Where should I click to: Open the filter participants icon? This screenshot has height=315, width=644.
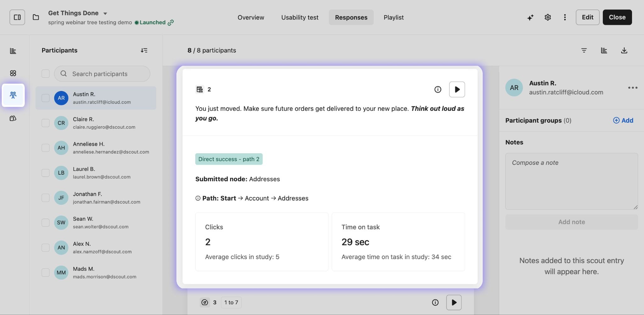(x=584, y=50)
